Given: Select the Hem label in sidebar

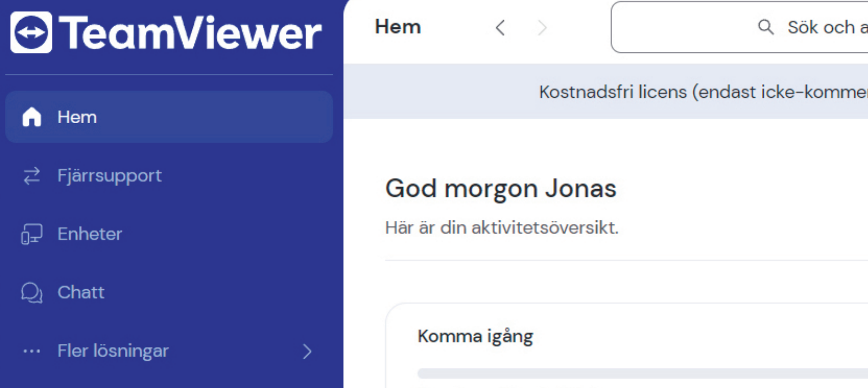Looking at the screenshot, I should (x=77, y=117).
